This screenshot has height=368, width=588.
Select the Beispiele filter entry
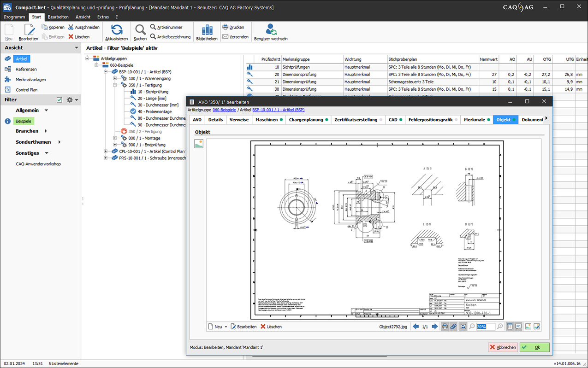pyautogui.click(x=24, y=121)
